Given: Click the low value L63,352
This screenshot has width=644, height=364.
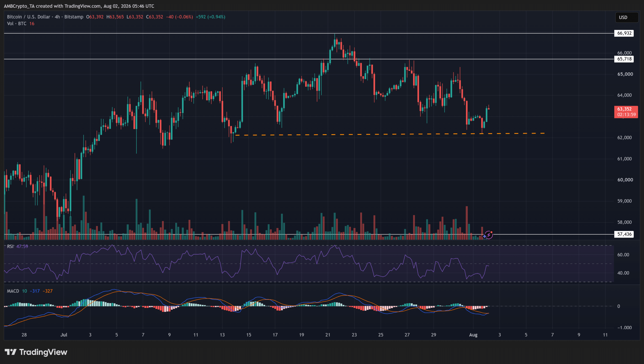Looking at the screenshot, I should [x=135, y=17].
